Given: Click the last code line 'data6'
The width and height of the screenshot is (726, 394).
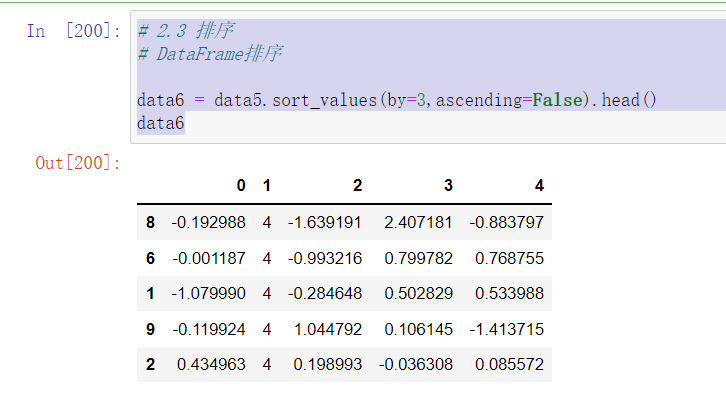Looking at the screenshot, I should pos(161,123).
